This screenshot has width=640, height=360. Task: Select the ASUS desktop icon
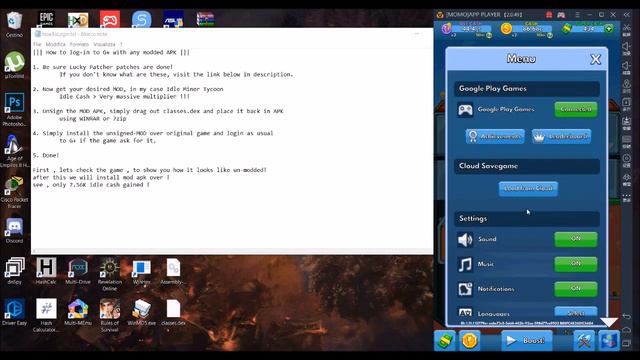click(173, 19)
